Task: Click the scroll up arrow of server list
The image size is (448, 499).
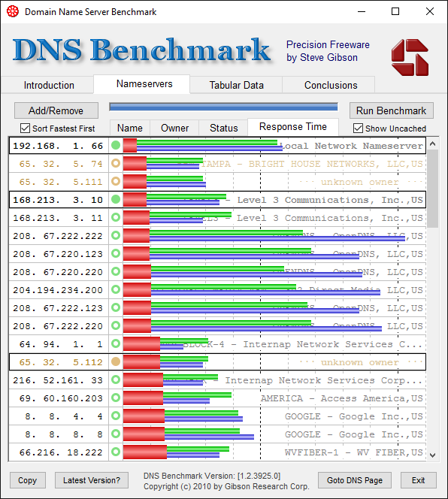Action: (432, 144)
